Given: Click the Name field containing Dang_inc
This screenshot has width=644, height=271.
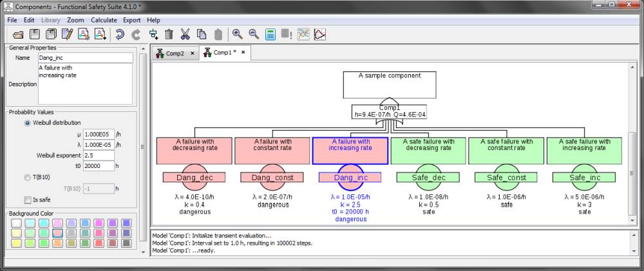Looking at the screenshot, I should [85, 58].
